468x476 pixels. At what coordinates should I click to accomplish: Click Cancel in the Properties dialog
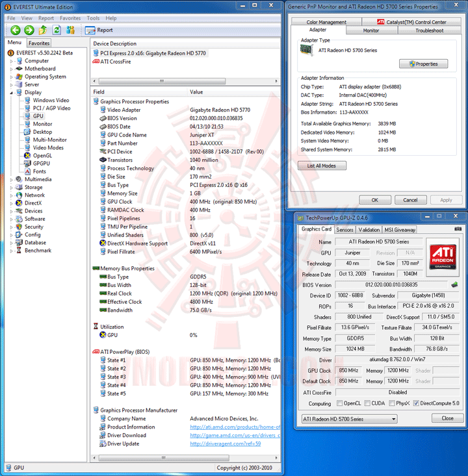(x=410, y=200)
